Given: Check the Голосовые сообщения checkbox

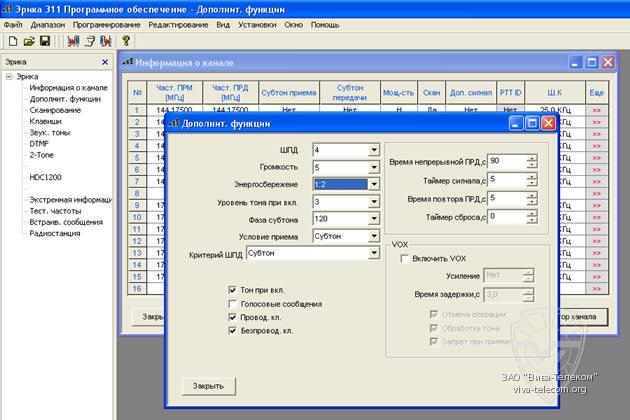Looking at the screenshot, I should click(x=233, y=303).
